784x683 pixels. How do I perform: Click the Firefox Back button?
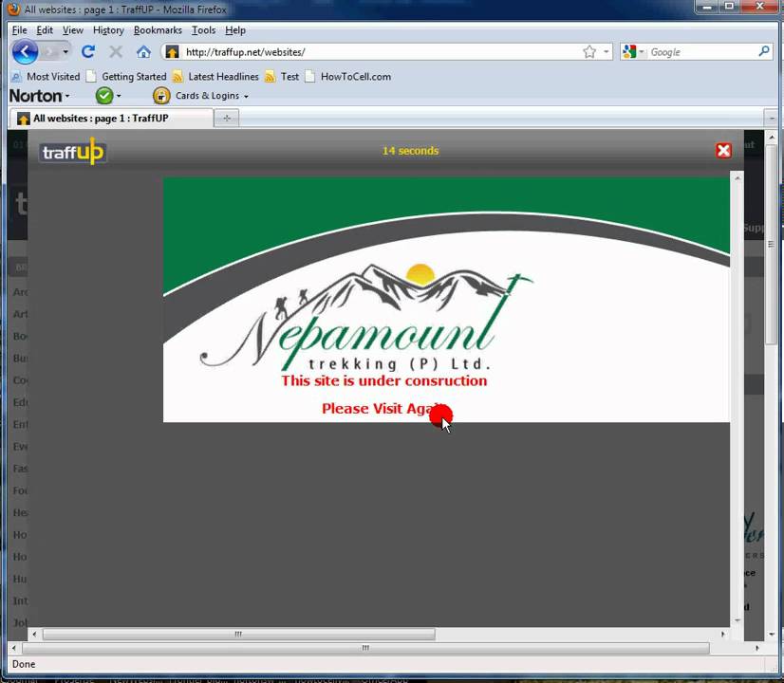tap(25, 51)
